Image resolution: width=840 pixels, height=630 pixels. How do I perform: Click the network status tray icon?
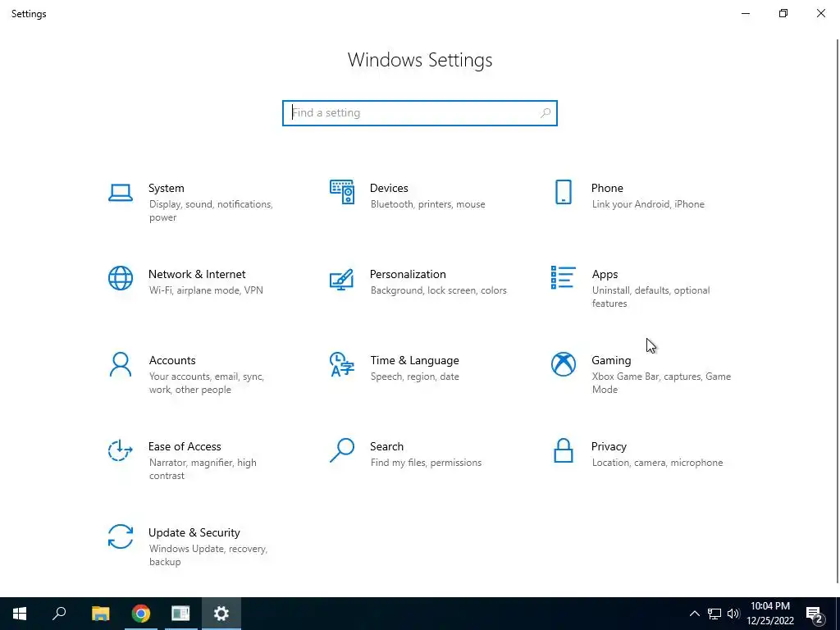pos(714,614)
